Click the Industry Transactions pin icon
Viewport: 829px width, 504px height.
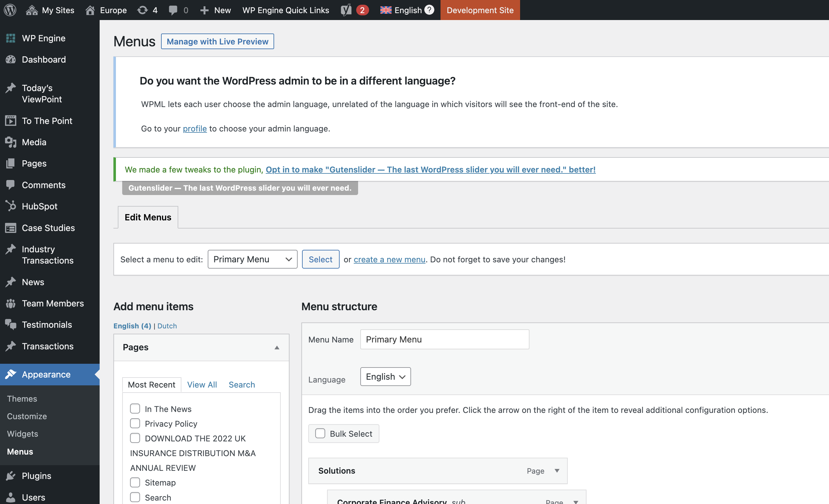10,249
